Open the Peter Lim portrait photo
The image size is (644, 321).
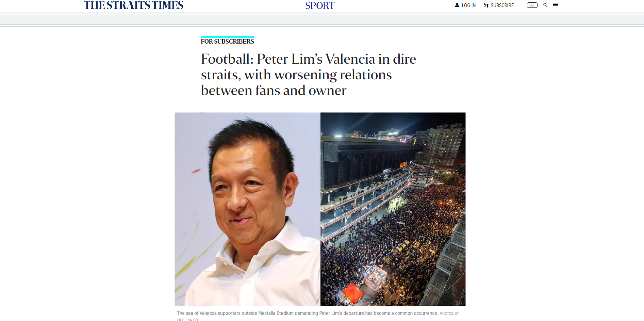pyautogui.click(x=247, y=209)
